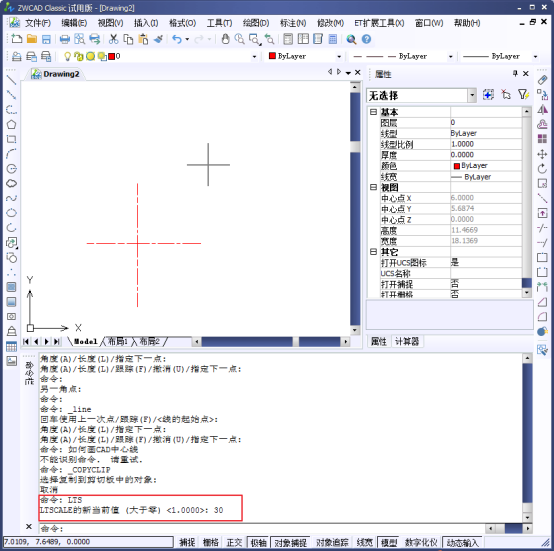Select the Rotate tool in modify toolbar

542,169
